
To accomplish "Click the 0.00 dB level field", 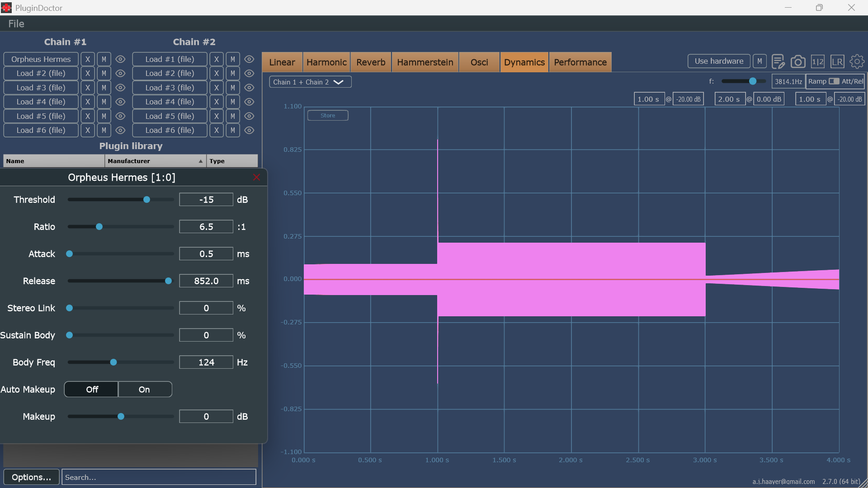I will pyautogui.click(x=769, y=99).
